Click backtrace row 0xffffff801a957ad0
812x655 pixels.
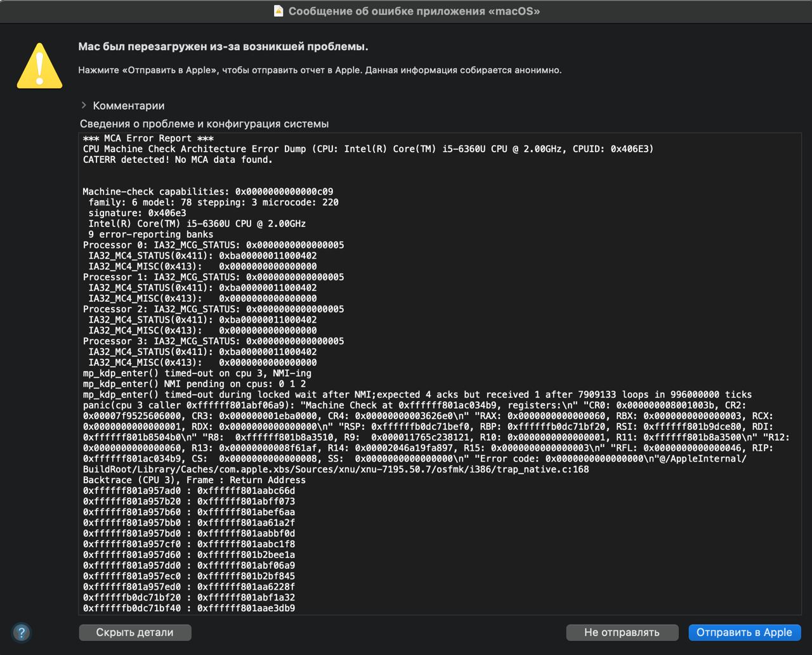[189, 491]
